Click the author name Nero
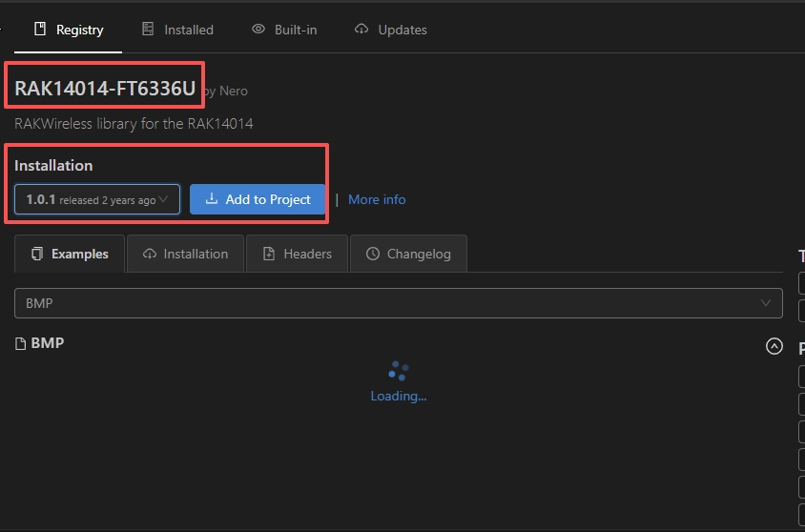Screen dimensions: 805x532 [234, 92]
